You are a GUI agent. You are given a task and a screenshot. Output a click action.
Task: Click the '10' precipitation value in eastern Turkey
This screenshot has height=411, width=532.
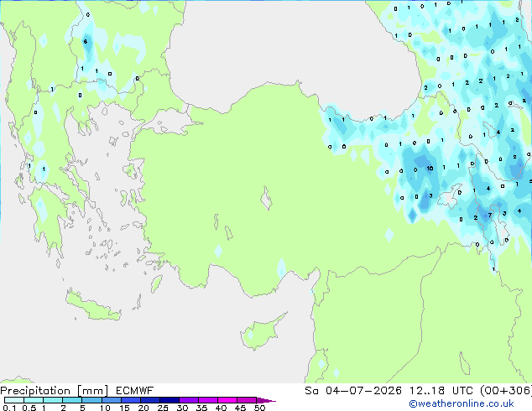click(430, 169)
